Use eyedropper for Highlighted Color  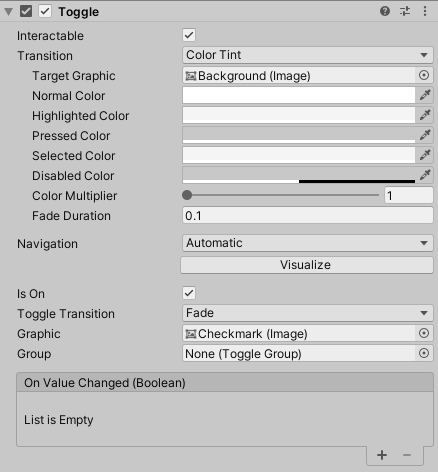tap(425, 115)
